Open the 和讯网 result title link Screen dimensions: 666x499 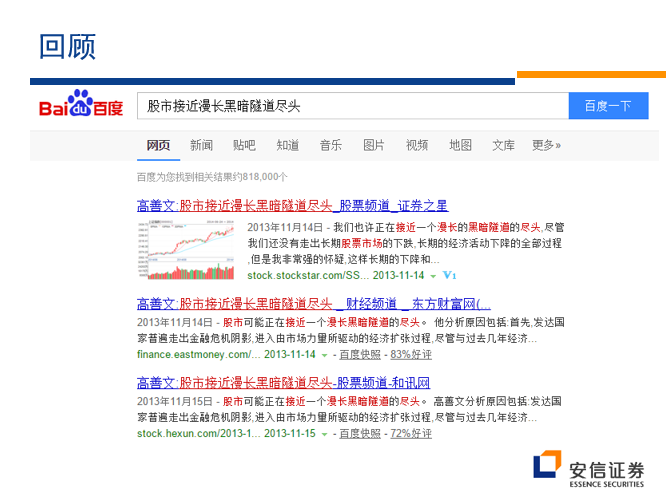point(283,383)
